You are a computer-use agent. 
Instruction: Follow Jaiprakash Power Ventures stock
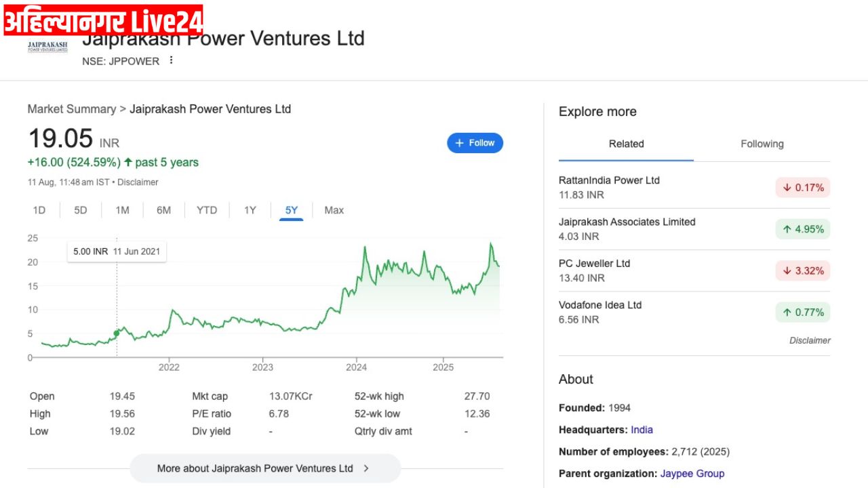pos(475,143)
